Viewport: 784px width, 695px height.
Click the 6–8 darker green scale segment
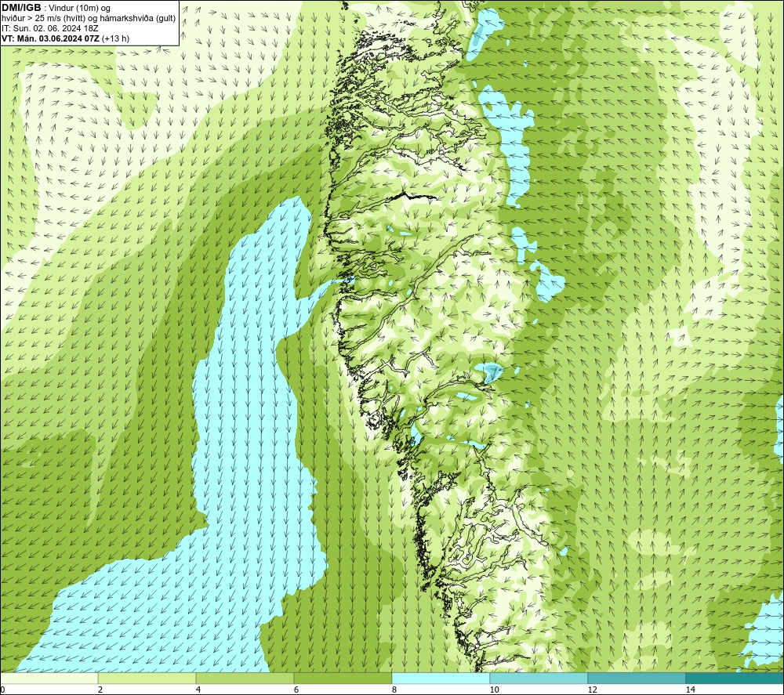tap(343, 679)
